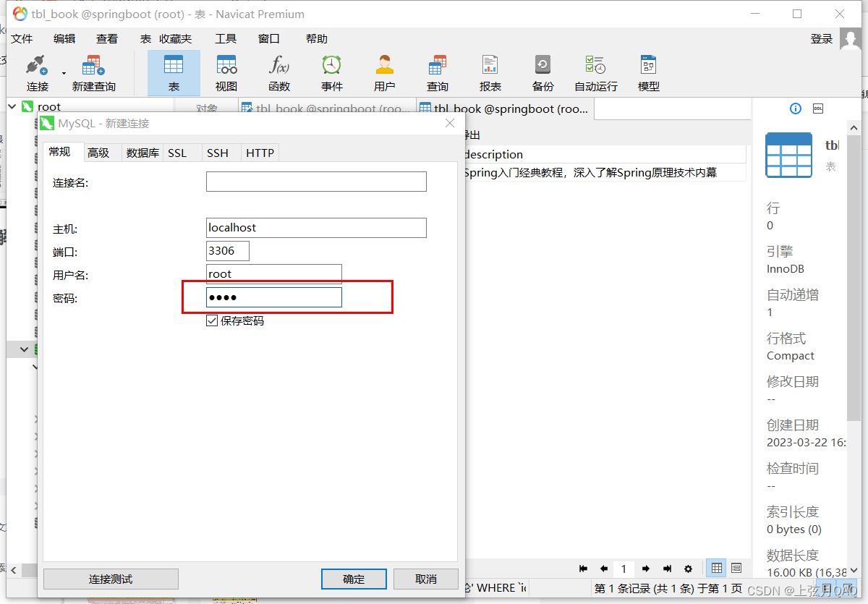
Task: Click inside the 密码 password field
Action: tap(273, 297)
